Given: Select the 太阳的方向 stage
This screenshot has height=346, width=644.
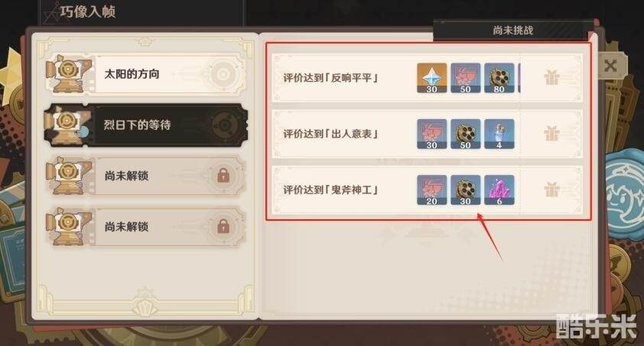Looking at the screenshot, I should pyautogui.click(x=146, y=74).
